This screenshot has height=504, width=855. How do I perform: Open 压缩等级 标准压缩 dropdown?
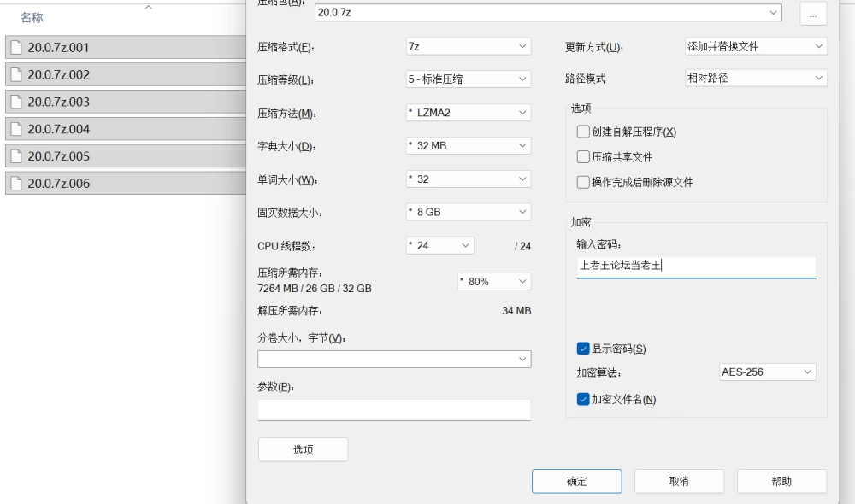[469, 79]
